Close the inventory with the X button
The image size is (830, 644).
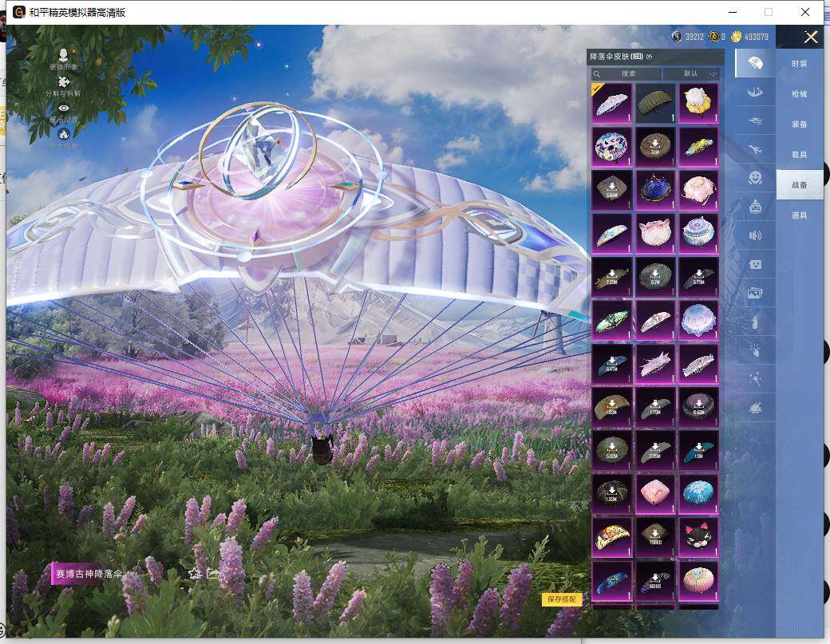(811, 37)
